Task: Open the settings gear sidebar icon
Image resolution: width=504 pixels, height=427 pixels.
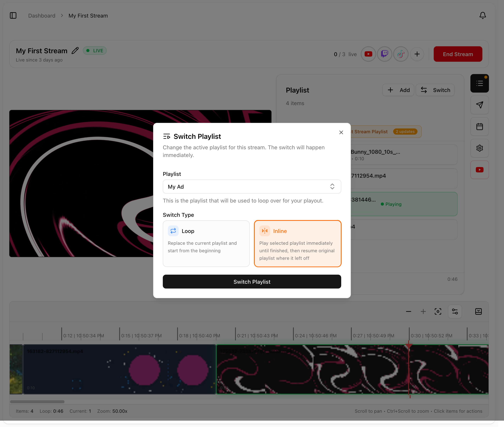Action: 479,148
